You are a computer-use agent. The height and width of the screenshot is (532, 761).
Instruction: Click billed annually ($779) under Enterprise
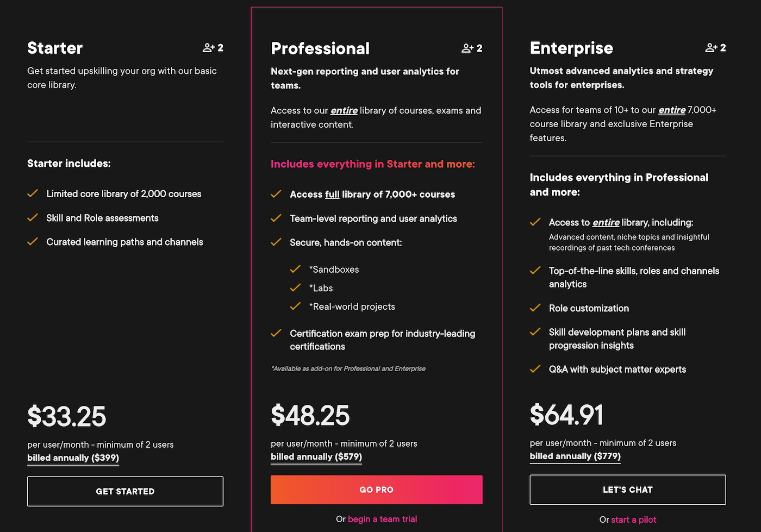tap(575, 456)
